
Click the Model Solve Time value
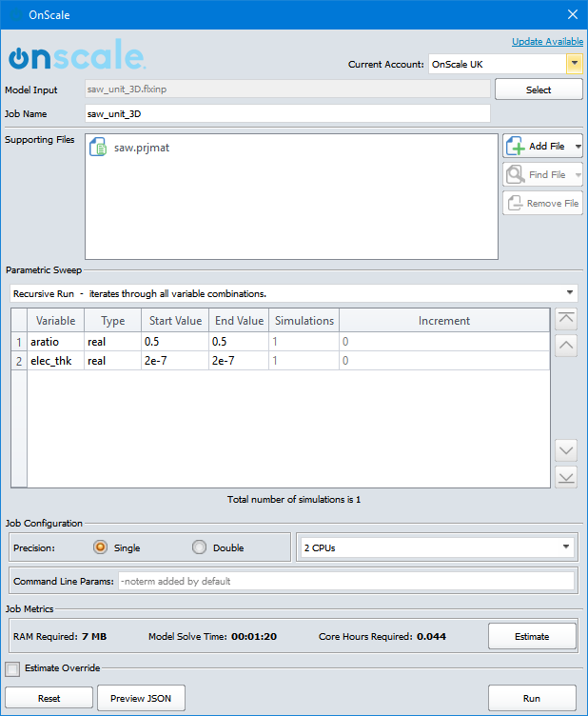pos(254,636)
